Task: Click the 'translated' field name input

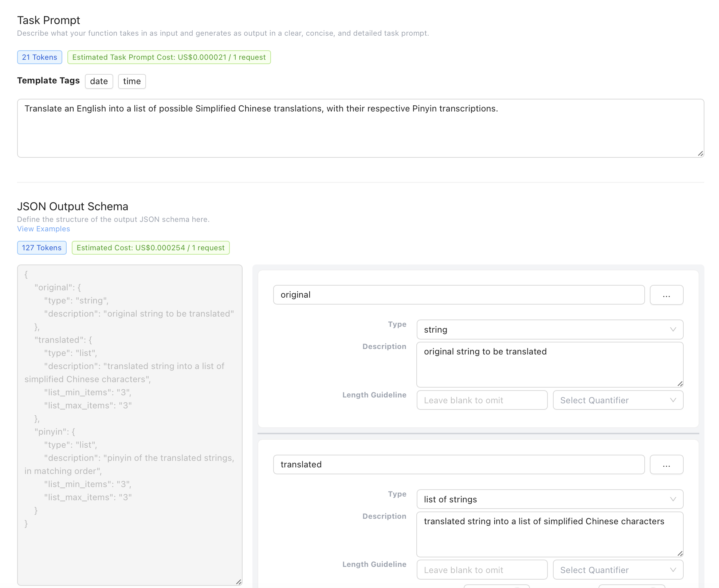Action: point(459,464)
